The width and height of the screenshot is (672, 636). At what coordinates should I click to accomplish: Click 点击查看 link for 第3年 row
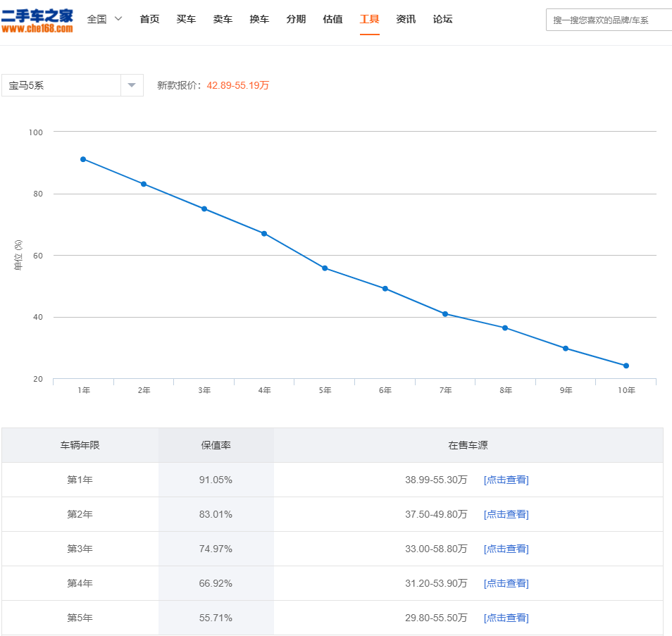coord(506,549)
